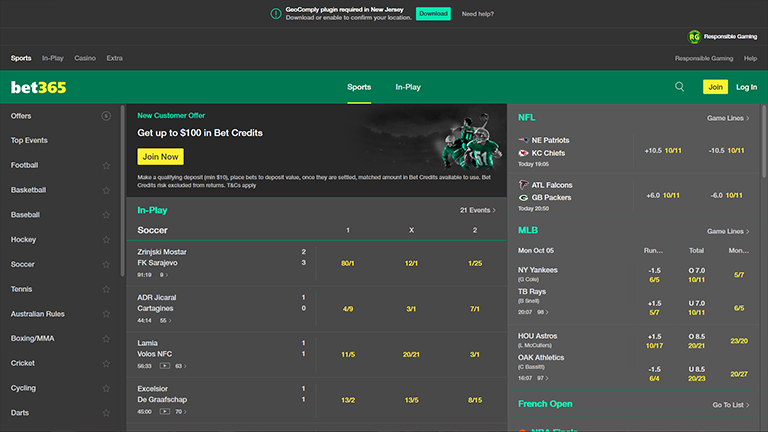Open Extra in top navigation
768x432 pixels.
click(x=115, y=58)
